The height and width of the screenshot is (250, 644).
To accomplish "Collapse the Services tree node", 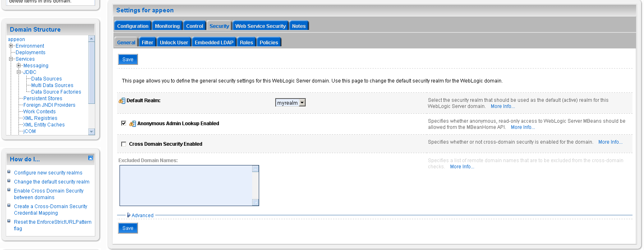I will [x=11, y=59].
